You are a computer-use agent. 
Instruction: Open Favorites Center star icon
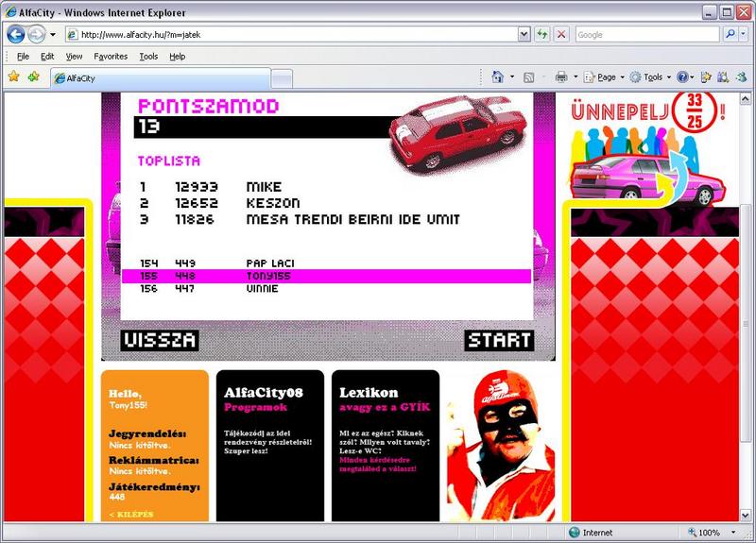[13, 77]
